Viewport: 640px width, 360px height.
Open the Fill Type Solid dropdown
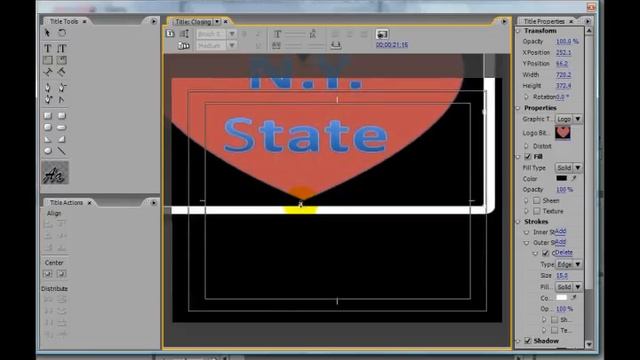[x=569, y=168]
